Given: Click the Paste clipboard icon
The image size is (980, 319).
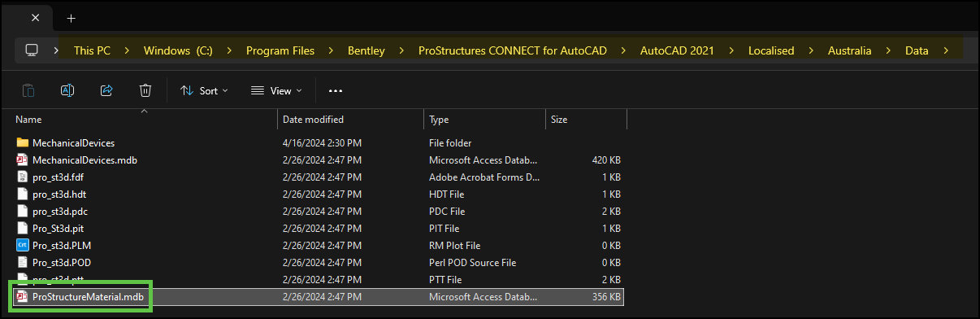Looking at the screenshot, I should (29, 90).
